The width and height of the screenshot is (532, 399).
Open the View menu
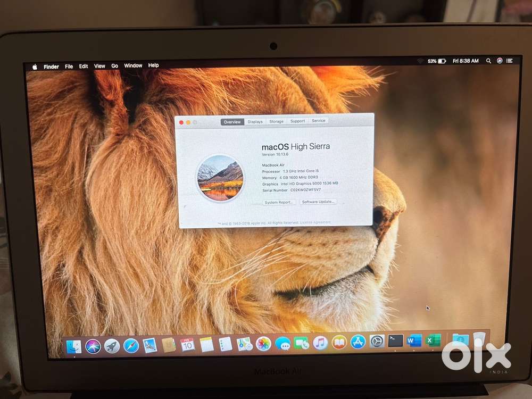point(99,66)
